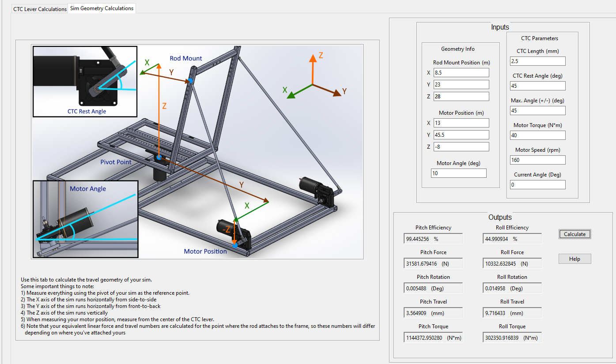Switch to the CTC Lever Calculations tab
This screenshot has height=364, width=616.
[40, 9]
